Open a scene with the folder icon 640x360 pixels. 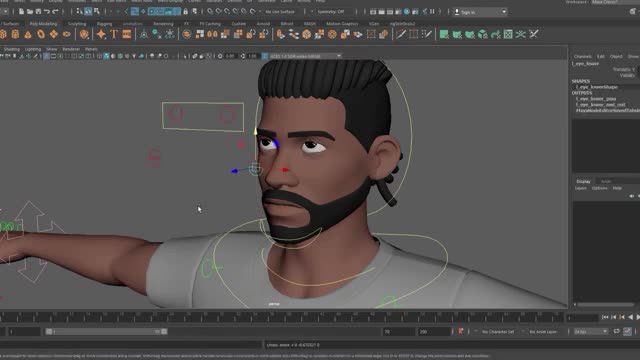(x=30, y=12)
